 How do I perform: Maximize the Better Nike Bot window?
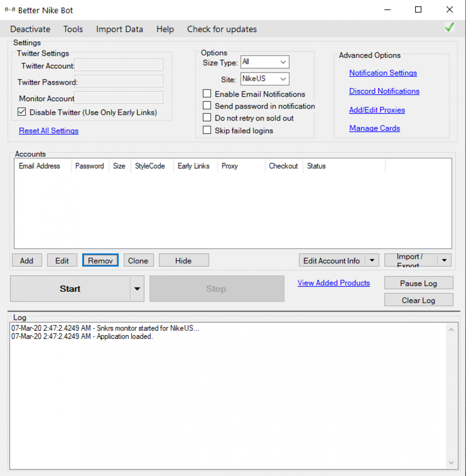418,10
